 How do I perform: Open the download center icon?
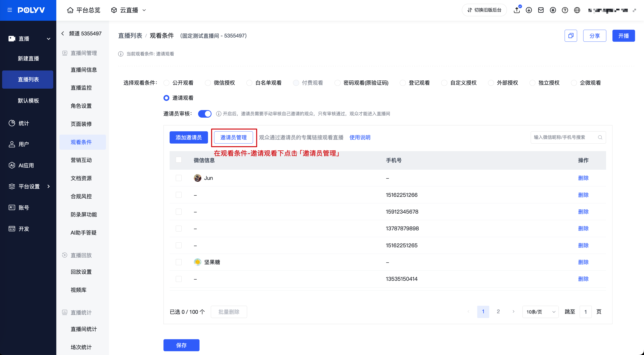(529, 10)
